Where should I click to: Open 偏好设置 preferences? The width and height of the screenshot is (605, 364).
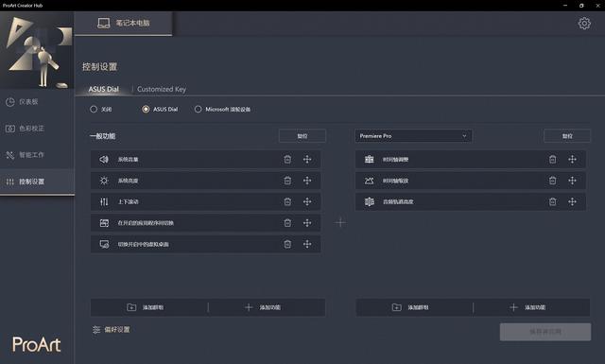tap(112, 330)
